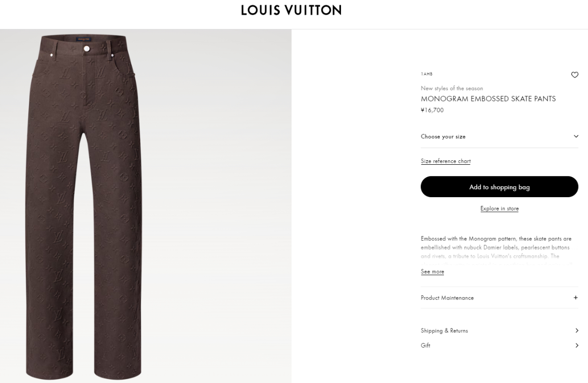This screenshot has width=588, height=383.
Task: Open Shipping & Returns
Action: 499,331
